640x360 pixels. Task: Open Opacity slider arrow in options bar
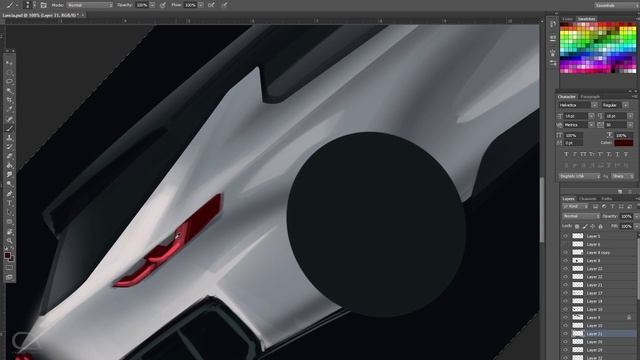pyautogui.click(x=152, y=5)
